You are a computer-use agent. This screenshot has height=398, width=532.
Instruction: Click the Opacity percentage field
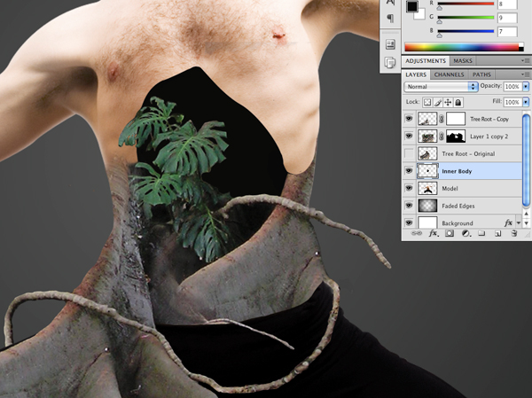pyautogui.click(x=512, y=87)
